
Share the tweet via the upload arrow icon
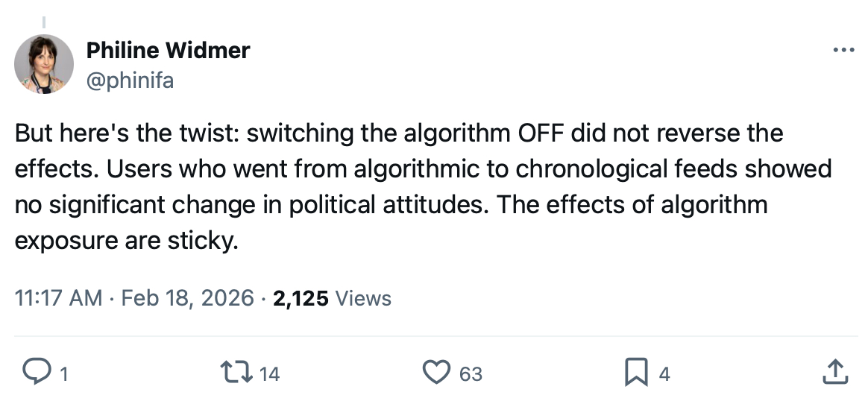click(835, 372)
